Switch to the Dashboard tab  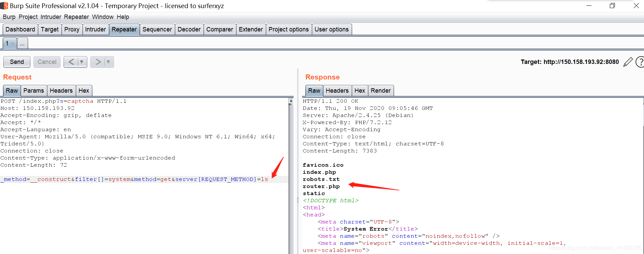(x=20, y=29)
